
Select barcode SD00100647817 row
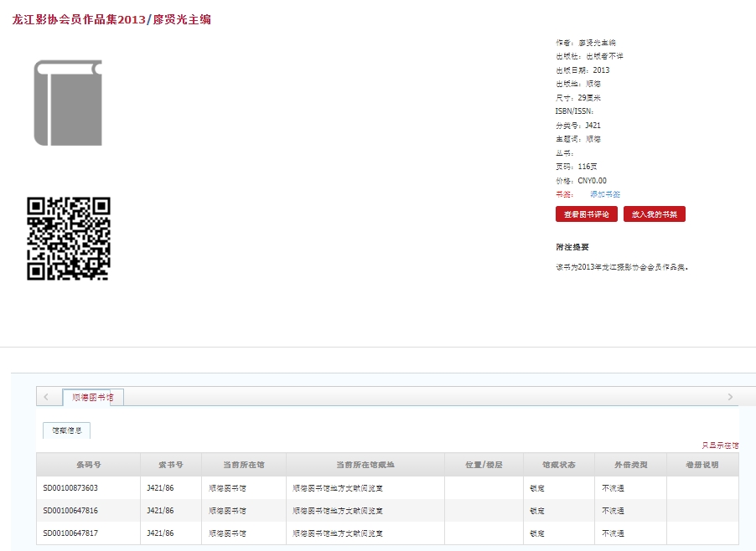pos(70,533)
